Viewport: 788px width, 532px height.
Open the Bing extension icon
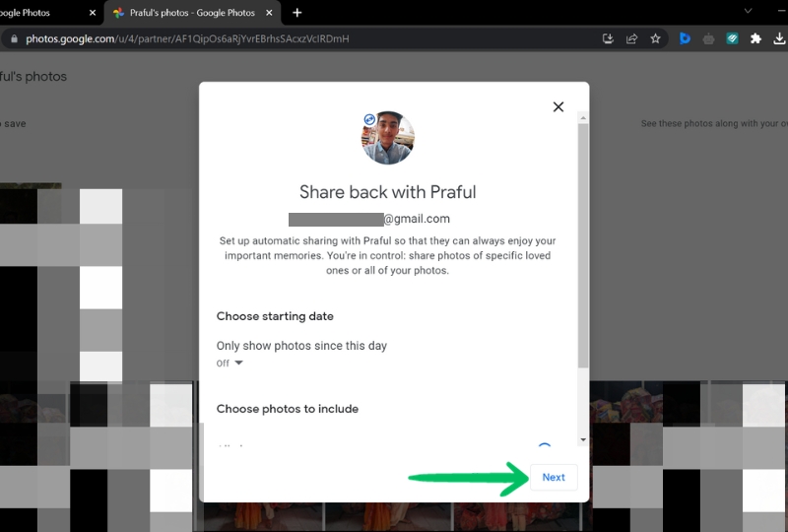[x=685, y=38]
